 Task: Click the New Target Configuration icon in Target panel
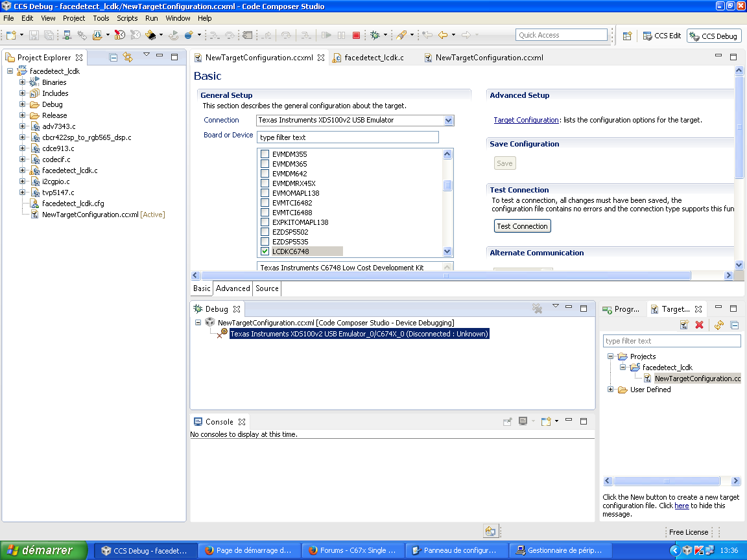[x=684, y=325]
